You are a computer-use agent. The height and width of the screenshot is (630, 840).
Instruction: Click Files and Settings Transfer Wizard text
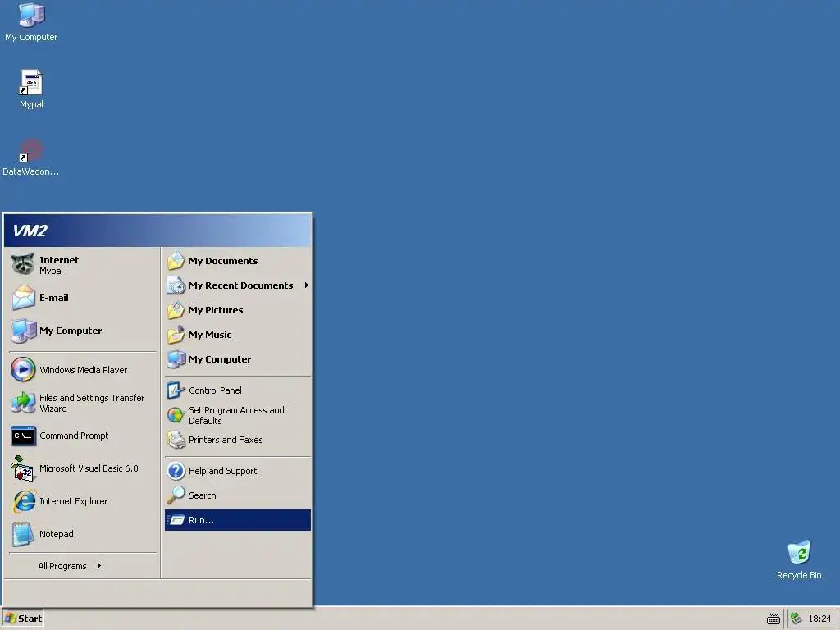(x=92, y=403)
